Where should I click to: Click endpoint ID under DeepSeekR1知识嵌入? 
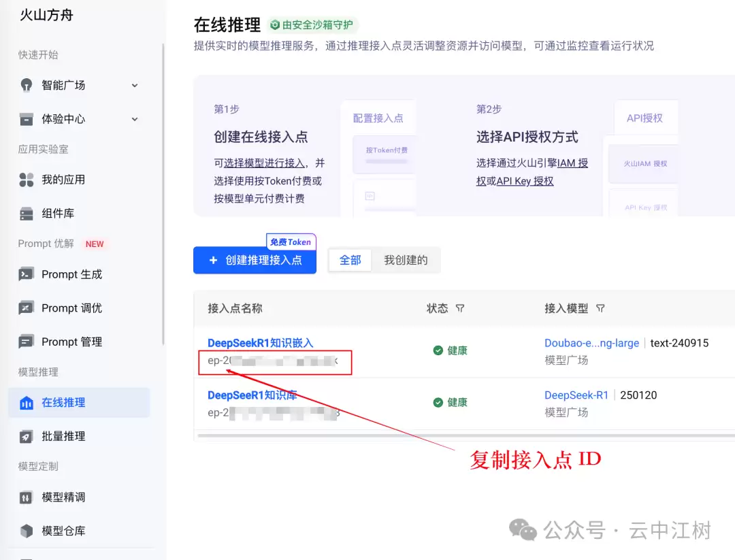[x=273, y=361]
